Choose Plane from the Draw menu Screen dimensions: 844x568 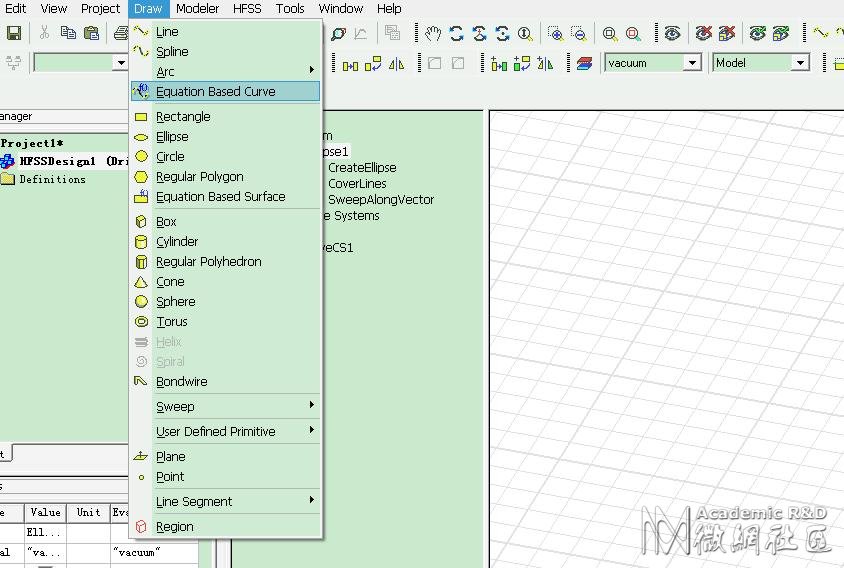(x=226, y=457)
